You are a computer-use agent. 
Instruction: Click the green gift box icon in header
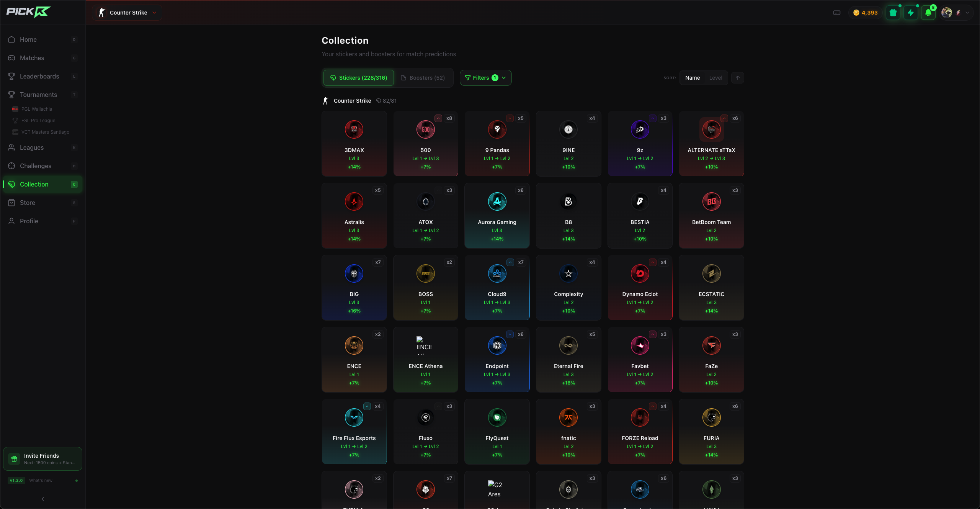click(x=893, y=13)
